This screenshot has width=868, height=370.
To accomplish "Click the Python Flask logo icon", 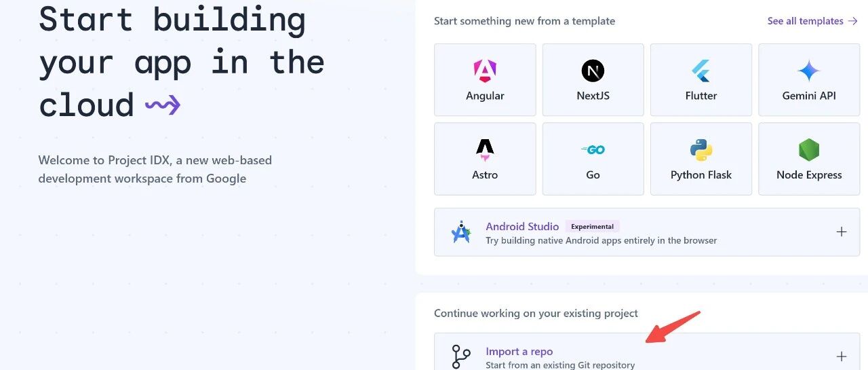I will [701, 149].
